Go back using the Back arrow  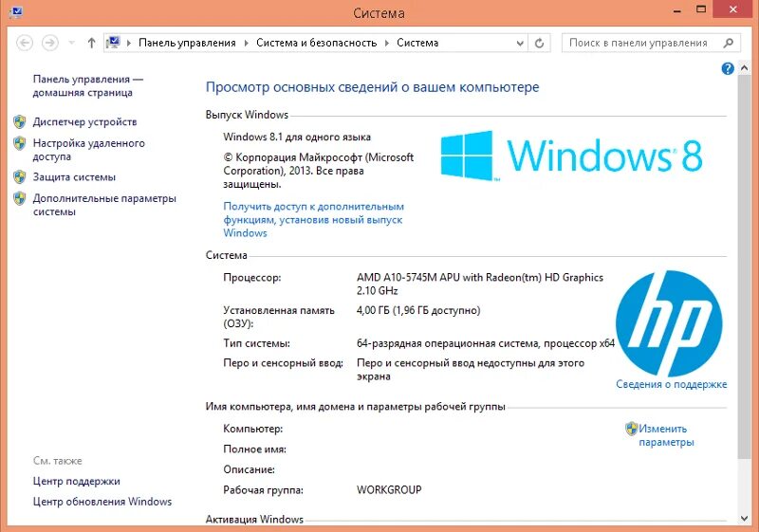(x=25, y=43)
